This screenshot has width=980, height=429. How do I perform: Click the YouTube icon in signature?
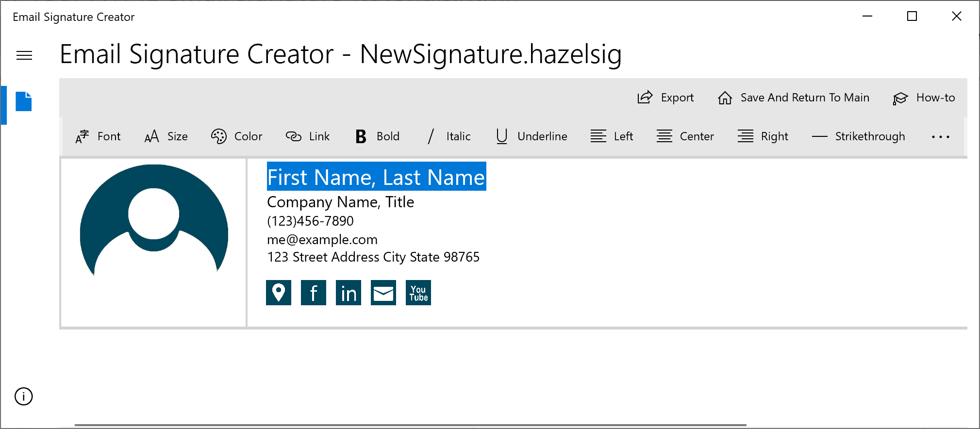(418, 293)
